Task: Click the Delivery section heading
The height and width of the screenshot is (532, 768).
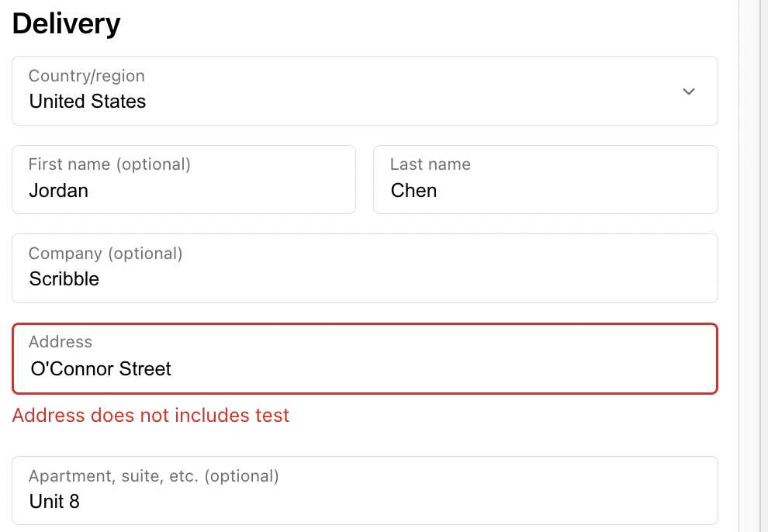Action: point(67,24)
